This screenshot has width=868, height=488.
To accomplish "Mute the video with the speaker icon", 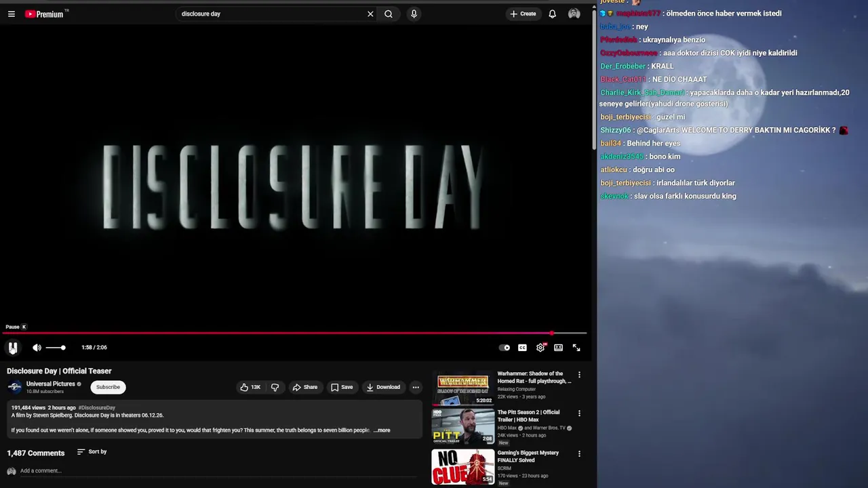I will (37, 348).
